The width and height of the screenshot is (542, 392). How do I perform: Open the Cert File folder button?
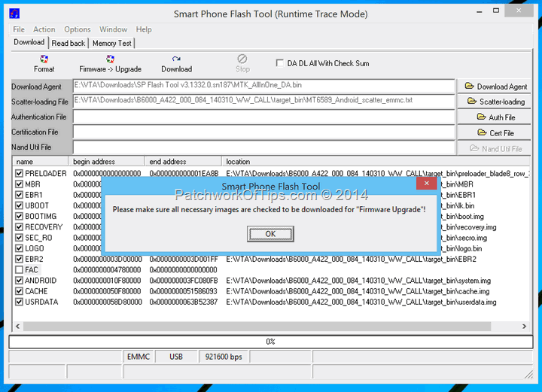click(495, 132)
